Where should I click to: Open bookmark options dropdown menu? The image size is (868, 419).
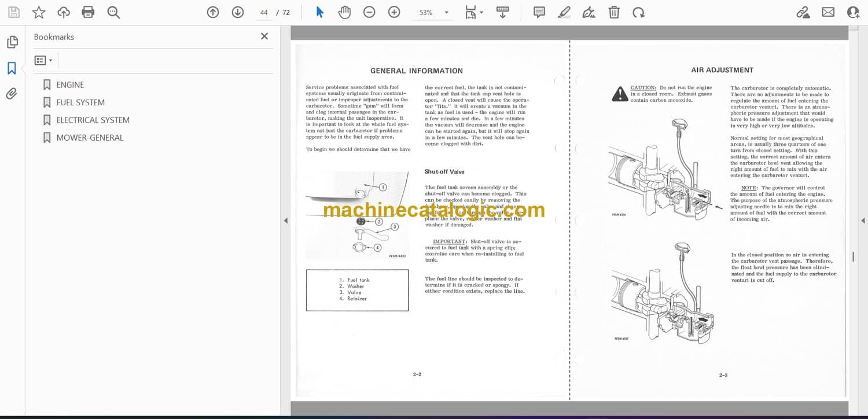[43, 60]
